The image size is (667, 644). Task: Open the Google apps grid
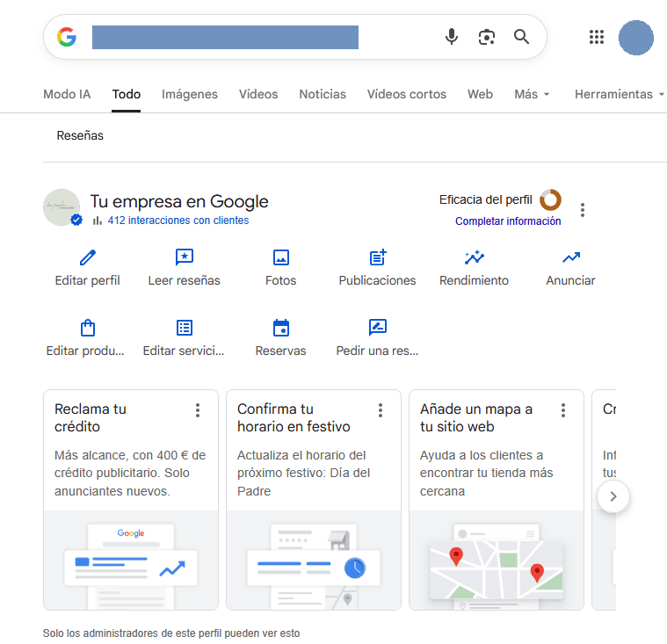click(x=597, y=37)
